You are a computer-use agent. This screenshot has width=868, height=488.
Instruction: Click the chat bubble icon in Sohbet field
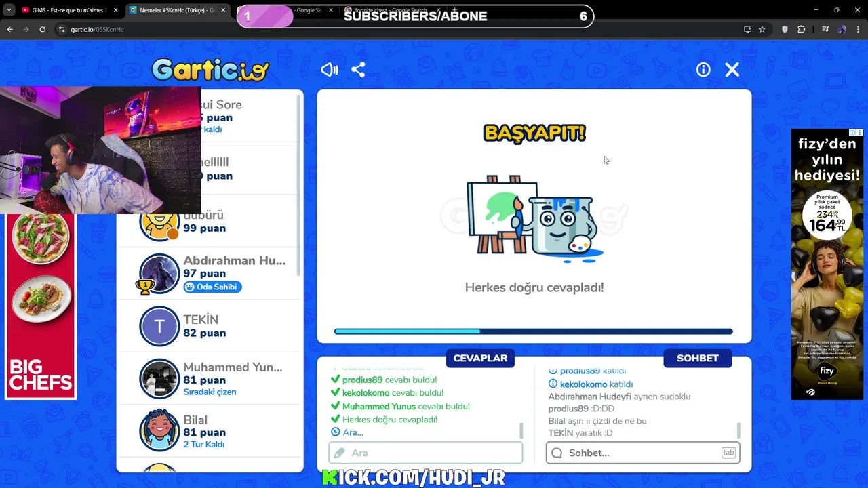pos(557,453)
